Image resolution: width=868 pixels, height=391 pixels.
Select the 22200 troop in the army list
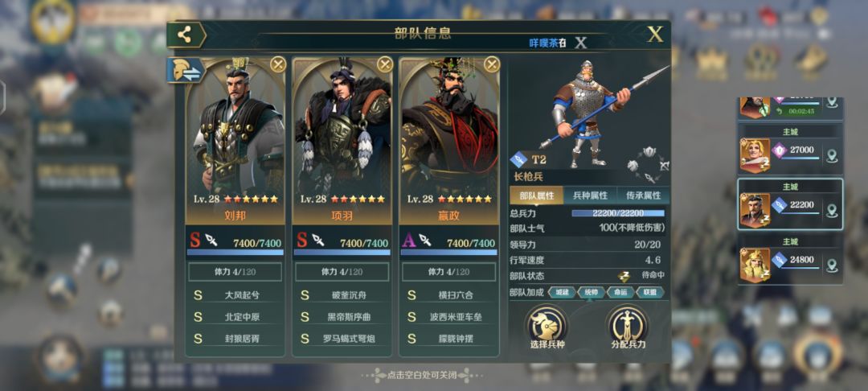[790, 204]
